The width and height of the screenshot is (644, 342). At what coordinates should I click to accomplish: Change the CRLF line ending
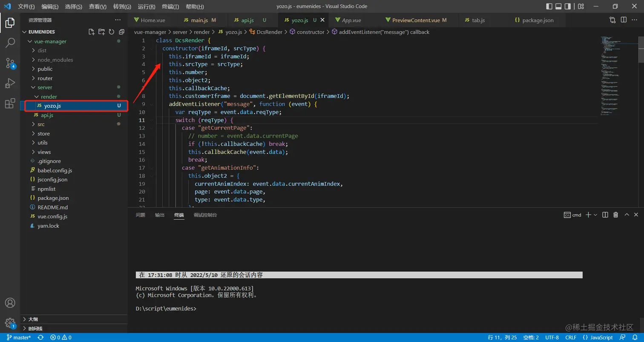(571, 338)
